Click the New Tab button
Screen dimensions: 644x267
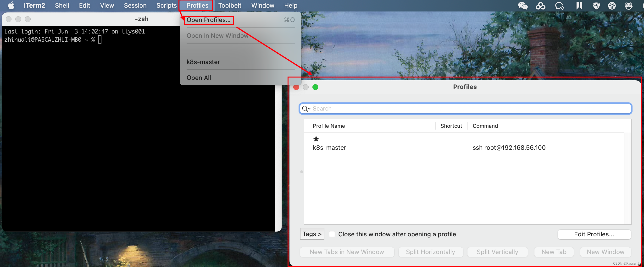click(x=554, y=252)
